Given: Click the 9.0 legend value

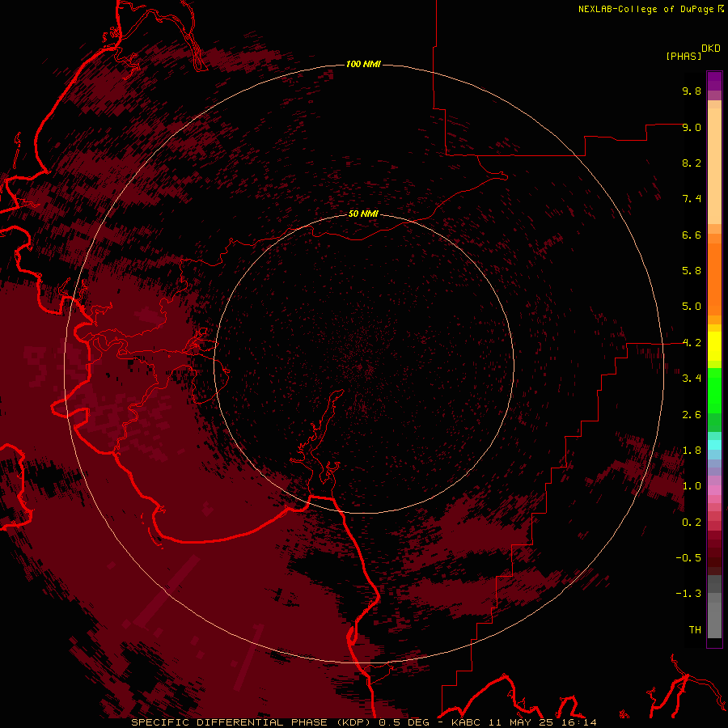Looking at the screenshot, I should tap(692, 127).
